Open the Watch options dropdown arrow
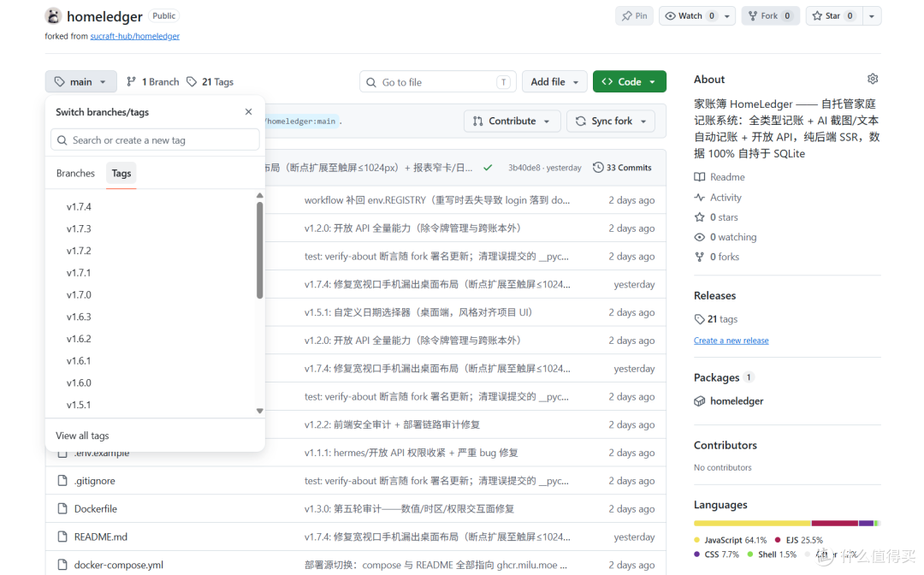This screenshot has width=924, height=575. tap(727, 16)
